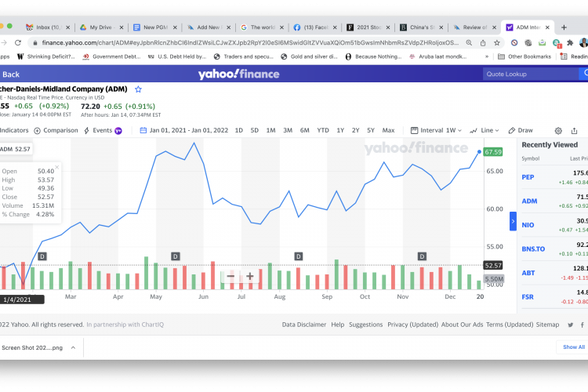Bookmark this page star in address bar
Screen dimensions: 588x392
tap(497, 43)
